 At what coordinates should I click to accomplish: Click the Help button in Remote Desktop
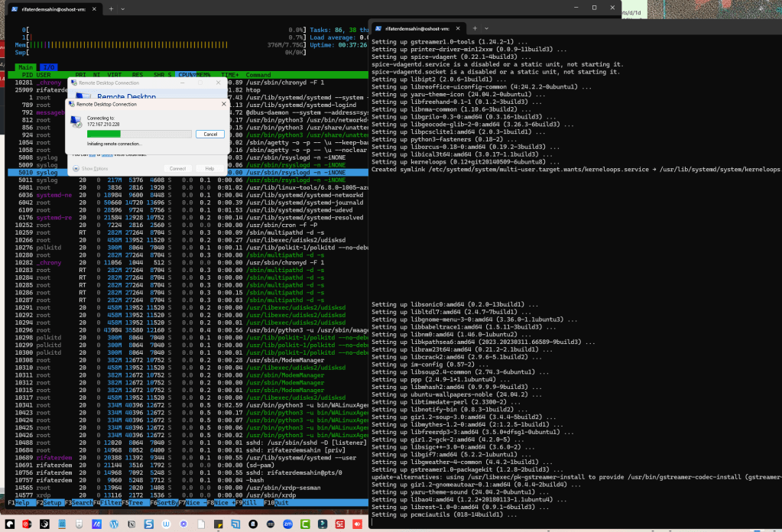(x=210, y=168)
